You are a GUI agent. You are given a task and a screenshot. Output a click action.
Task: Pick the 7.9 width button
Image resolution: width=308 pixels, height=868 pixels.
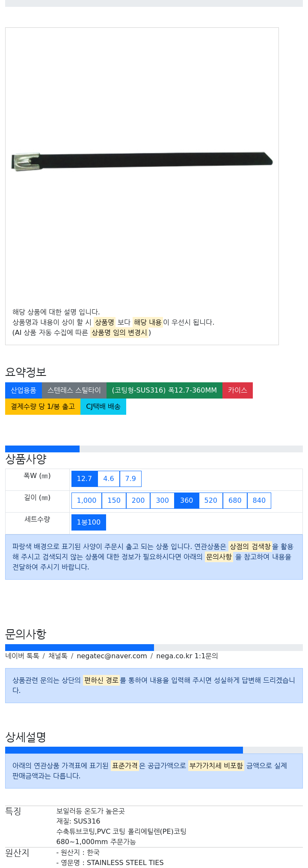[x=130, y=479]
